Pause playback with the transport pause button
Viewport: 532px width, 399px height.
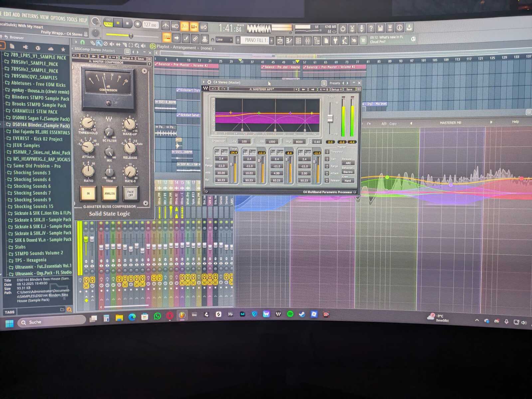pyautogui.click(x=118, y=23)
